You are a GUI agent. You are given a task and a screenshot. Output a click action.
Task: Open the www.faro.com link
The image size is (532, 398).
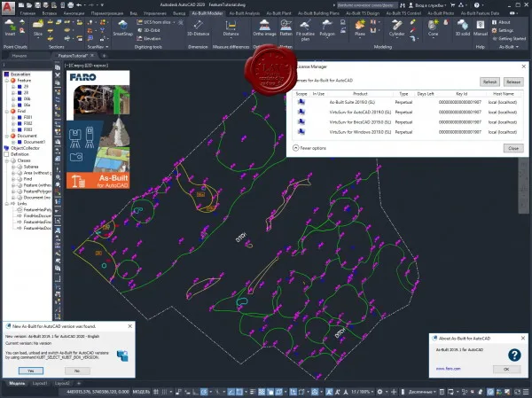448,369
